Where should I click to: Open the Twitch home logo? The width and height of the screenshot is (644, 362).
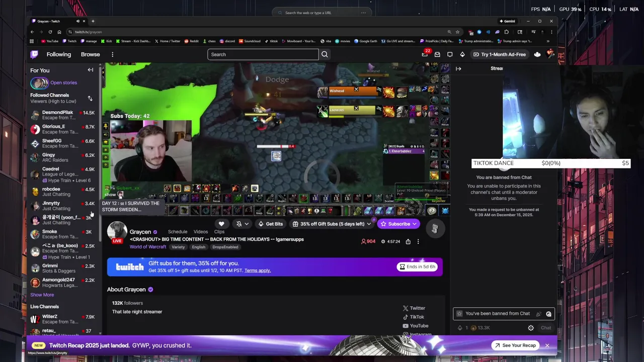coord(34,54)
